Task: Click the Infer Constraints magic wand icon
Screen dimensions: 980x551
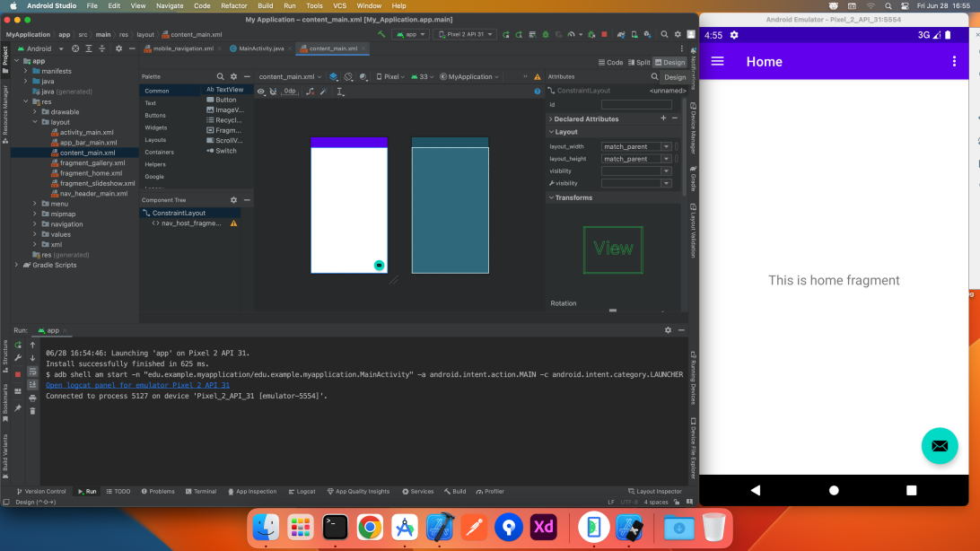Action: point(324,92)
